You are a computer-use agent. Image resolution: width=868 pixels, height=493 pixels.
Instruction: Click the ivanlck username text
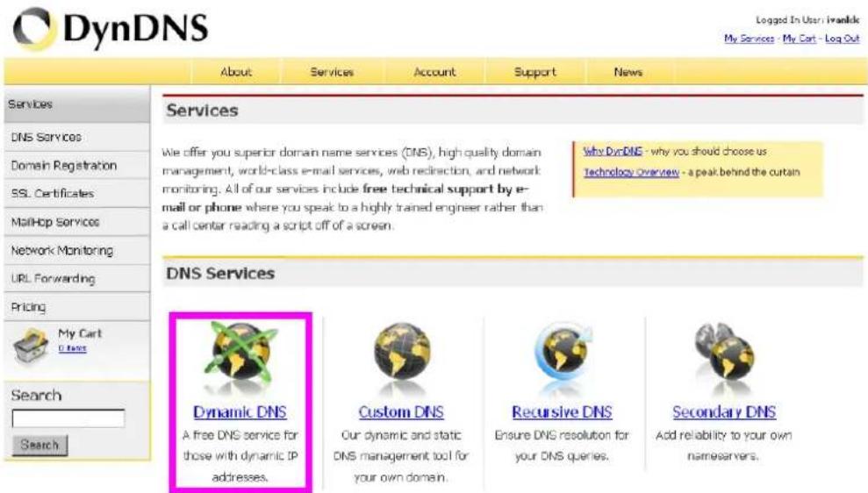tap(843, 20)
